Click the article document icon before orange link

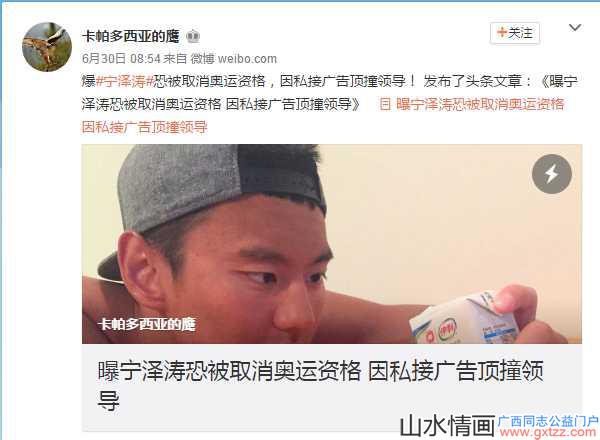[x=385, y=104]
